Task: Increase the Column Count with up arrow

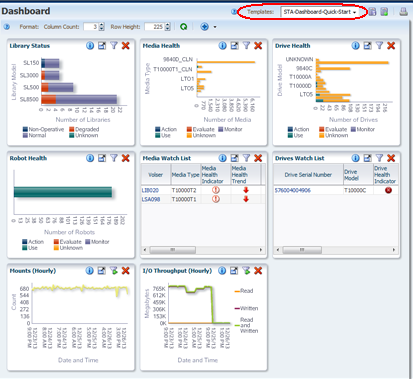Action: (x=102, y=25)
